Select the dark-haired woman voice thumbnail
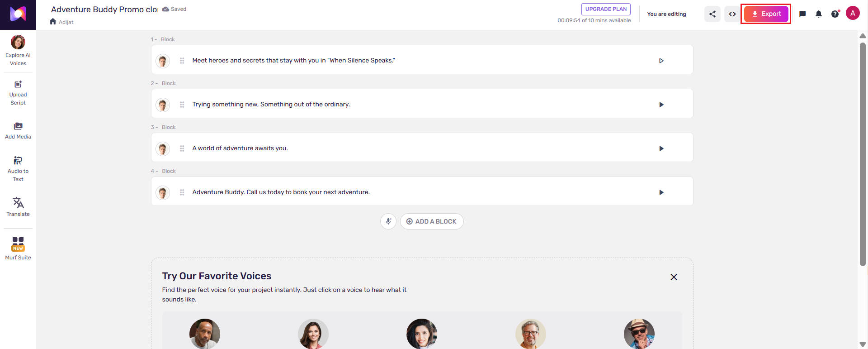Screen dimensions: 868x349 point(422,334)
